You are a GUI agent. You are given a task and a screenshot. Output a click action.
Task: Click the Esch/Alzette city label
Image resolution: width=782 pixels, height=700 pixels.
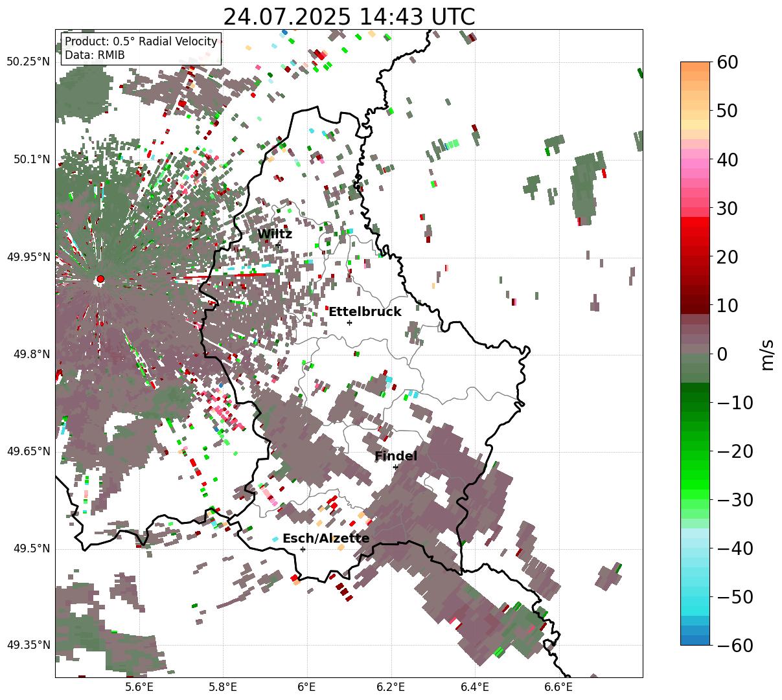tap(326, 539)
